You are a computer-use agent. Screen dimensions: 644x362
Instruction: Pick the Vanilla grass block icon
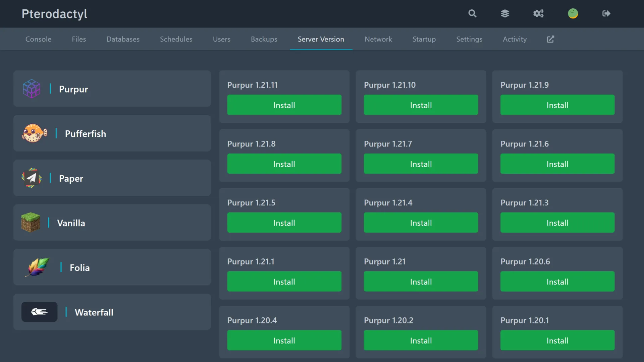pos(31,223)
